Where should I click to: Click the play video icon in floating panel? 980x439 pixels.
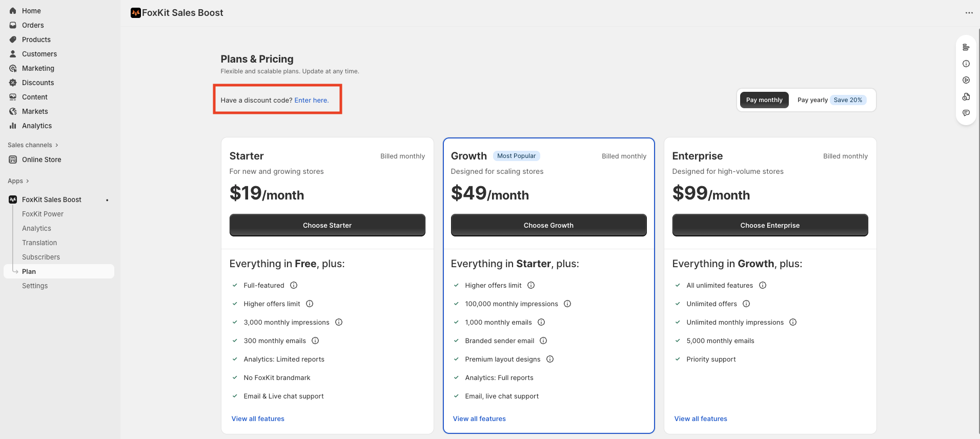coord(966,80)
